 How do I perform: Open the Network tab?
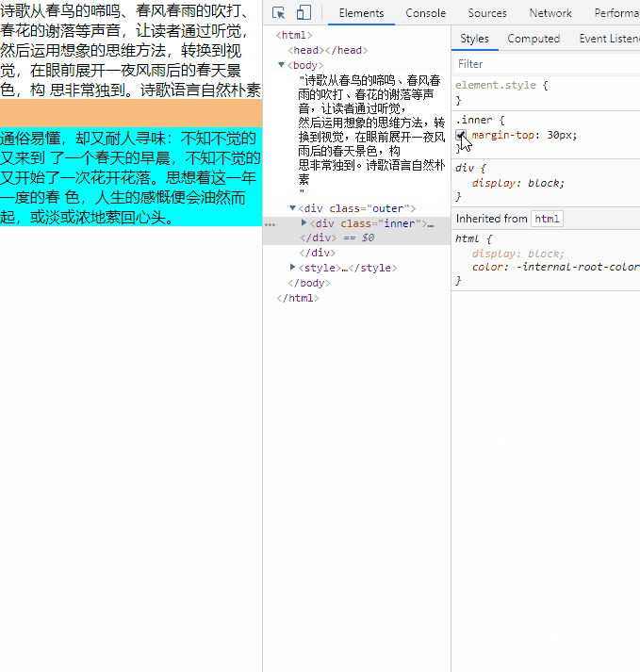click(x=550, y=13)
